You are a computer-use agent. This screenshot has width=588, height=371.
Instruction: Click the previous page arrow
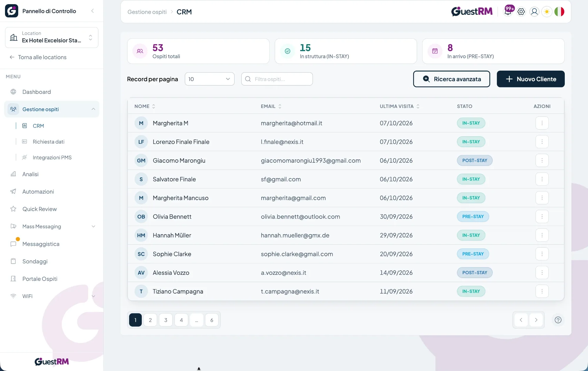521,320
